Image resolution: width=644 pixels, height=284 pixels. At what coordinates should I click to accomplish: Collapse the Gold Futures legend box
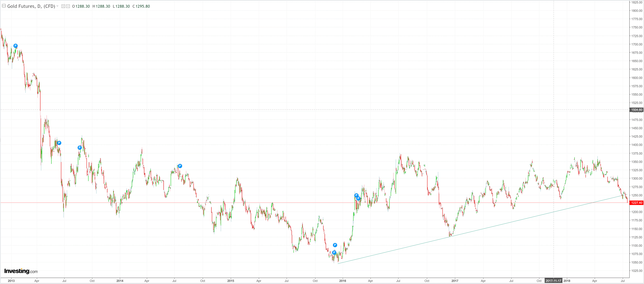[4, 6]
